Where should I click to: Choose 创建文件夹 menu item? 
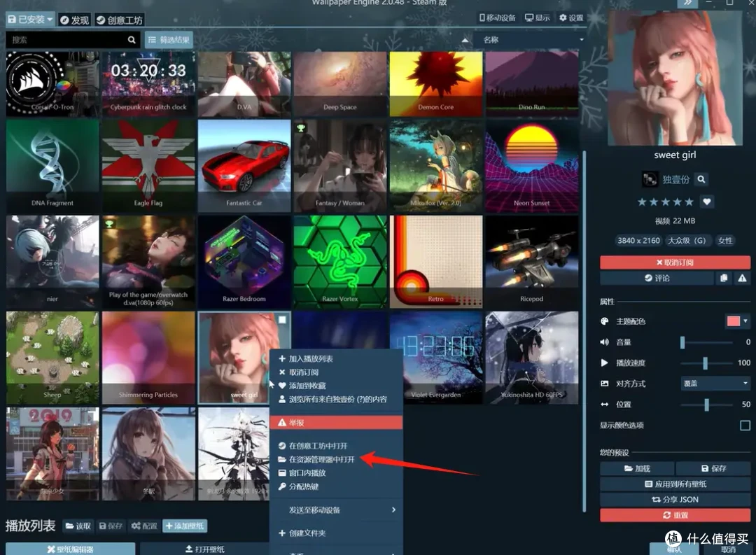(336, 533)
